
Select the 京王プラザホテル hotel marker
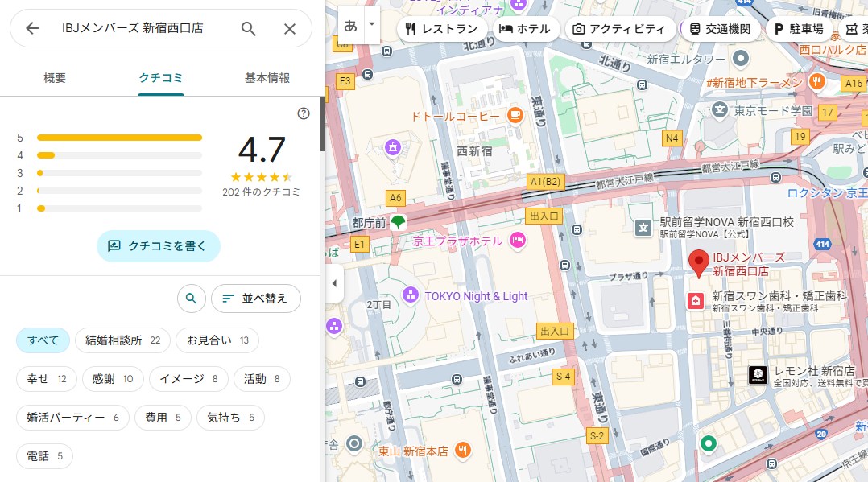pos(518,240)
